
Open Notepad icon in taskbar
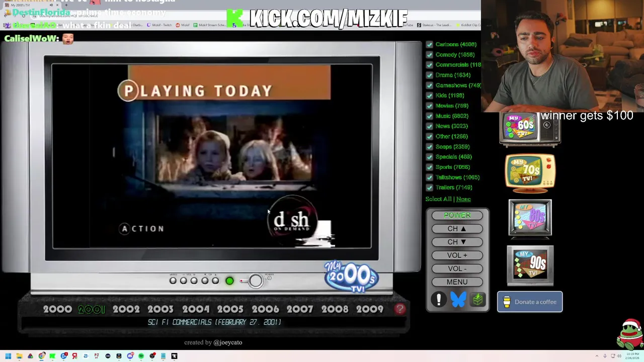[x=163, y=356]
